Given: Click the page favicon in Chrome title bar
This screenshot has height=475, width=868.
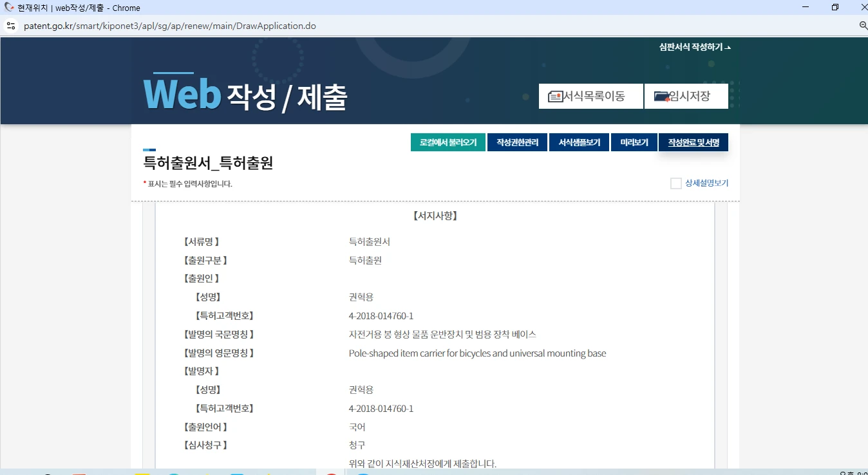Looking at the screenshot, I should pyautogui.click(x=9, y=8).
